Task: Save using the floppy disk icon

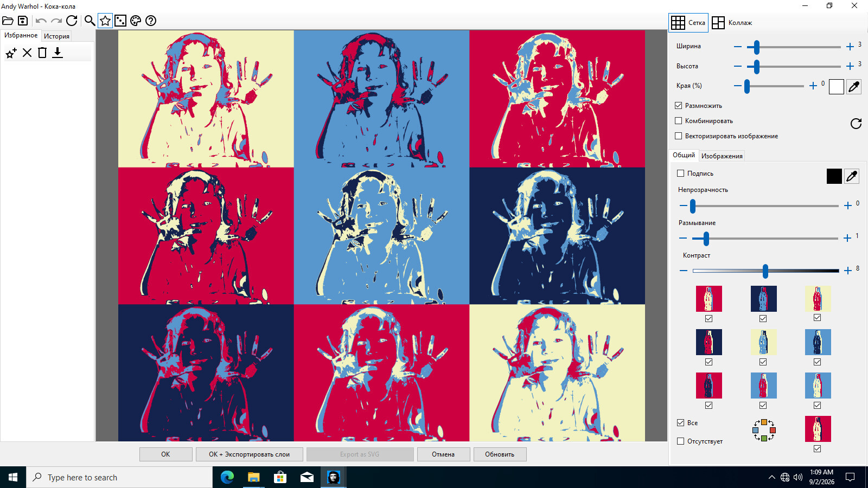Action: pos(23,21)
